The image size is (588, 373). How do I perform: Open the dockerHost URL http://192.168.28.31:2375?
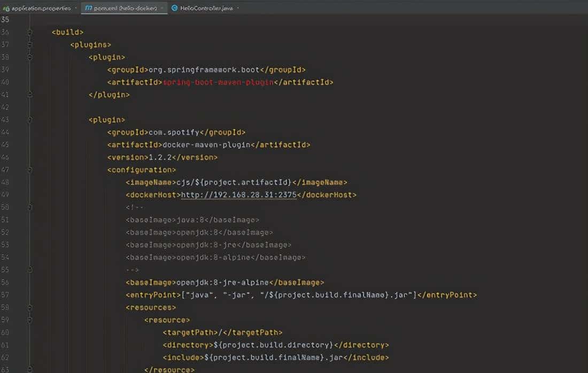click(x=239, y=194)
